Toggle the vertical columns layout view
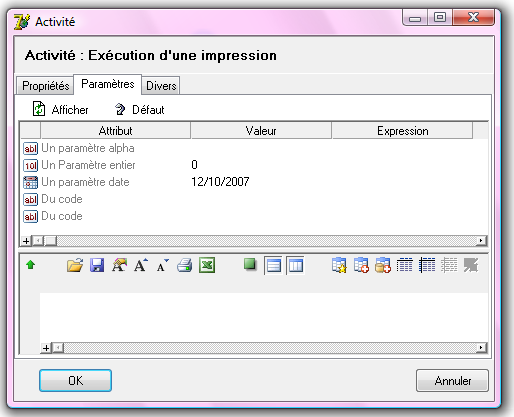This screenshot has height=417, width=514. [x=295, y=266]
